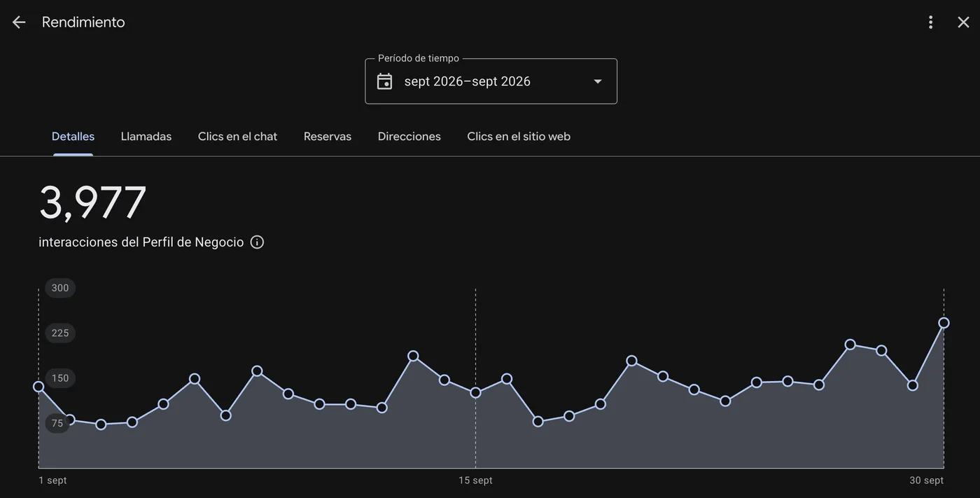Open the Clics en el chat tab

pyautogui.click(x=238, y=137)
